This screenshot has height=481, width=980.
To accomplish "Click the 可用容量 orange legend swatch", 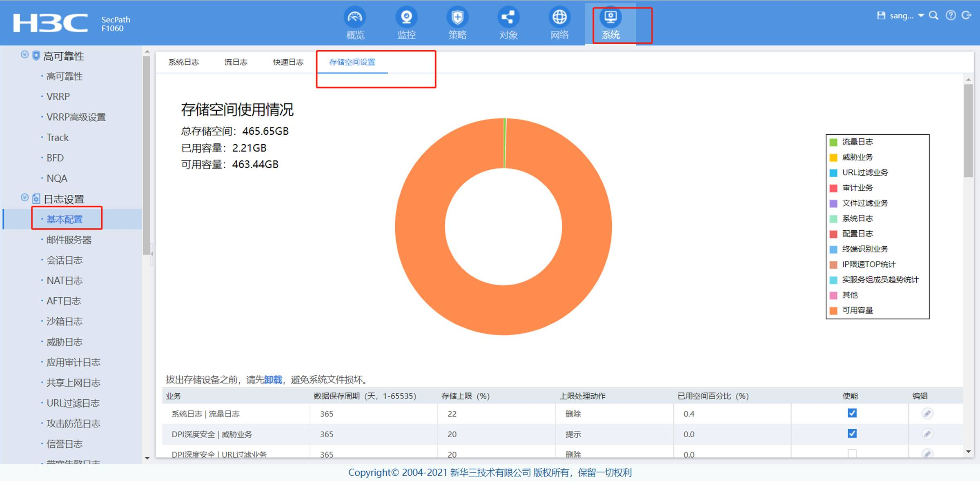I will click(833, 311).
